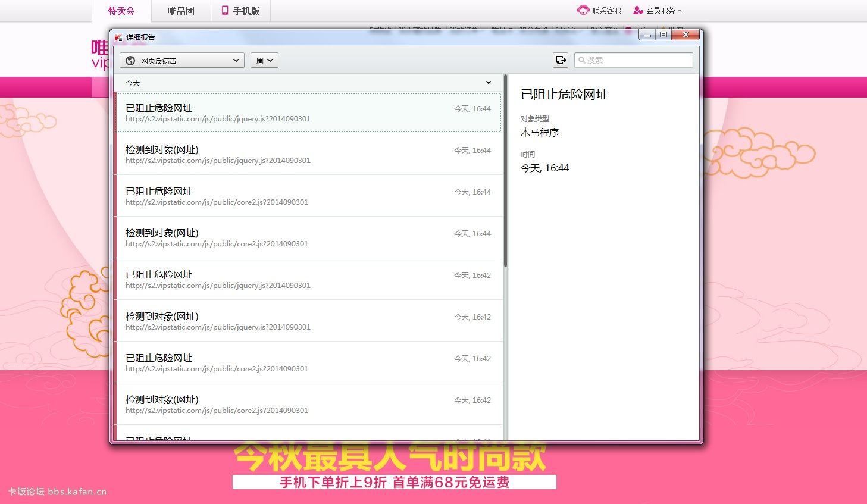Switch to the 特卖会 tab
This screenshot has width=867, height=504.
pyautogui.click(x=121, y=11)
